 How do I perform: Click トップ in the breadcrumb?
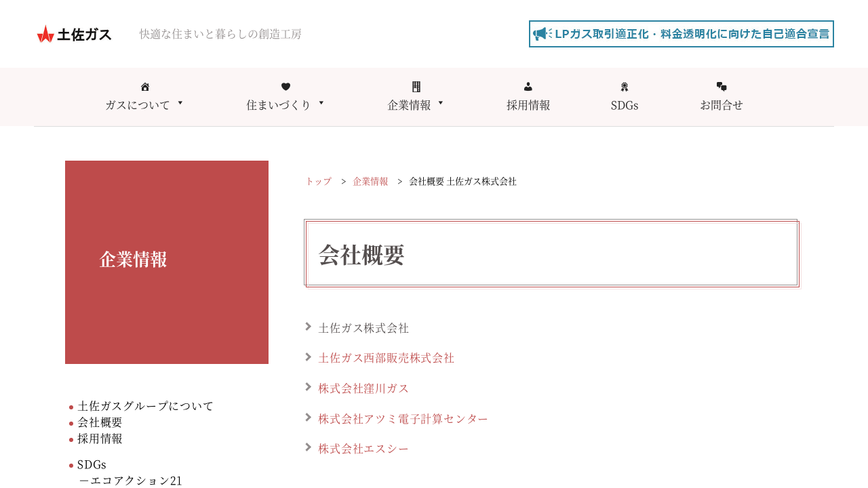pos(318,182)
